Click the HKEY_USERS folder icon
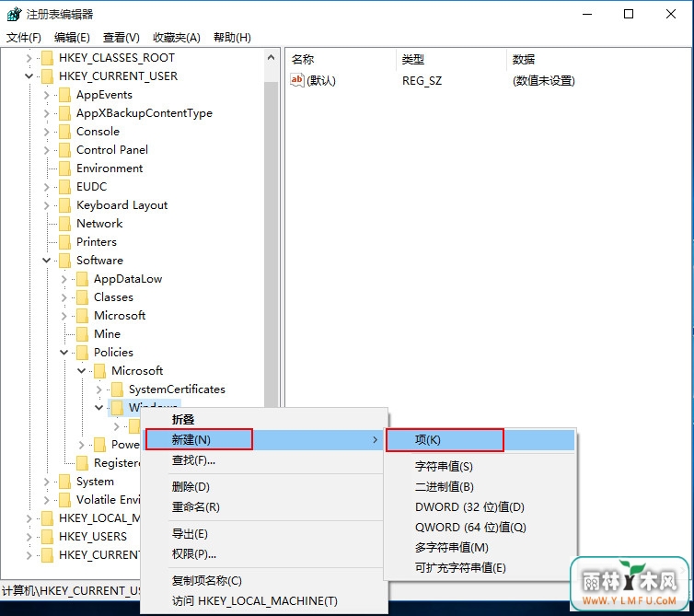Image resolution: width=694 pixels, height=616 pixels. pos(47,537)
